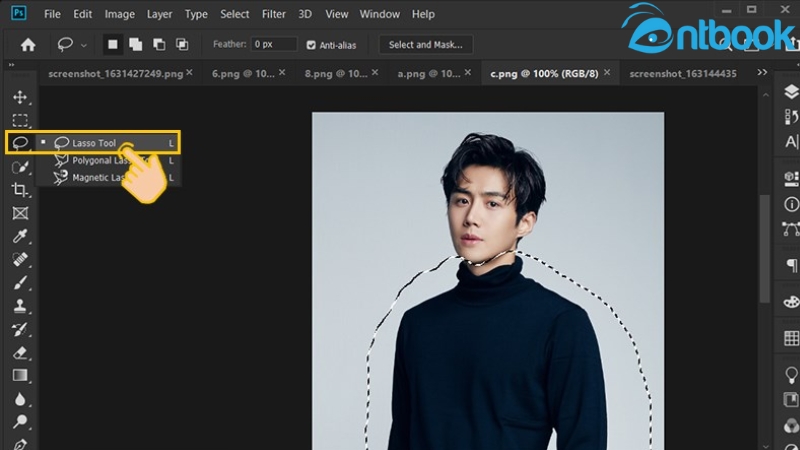Click the portrait image on canvas
Viewport: 800px width, 450px height.
click(x=488, y=281)
